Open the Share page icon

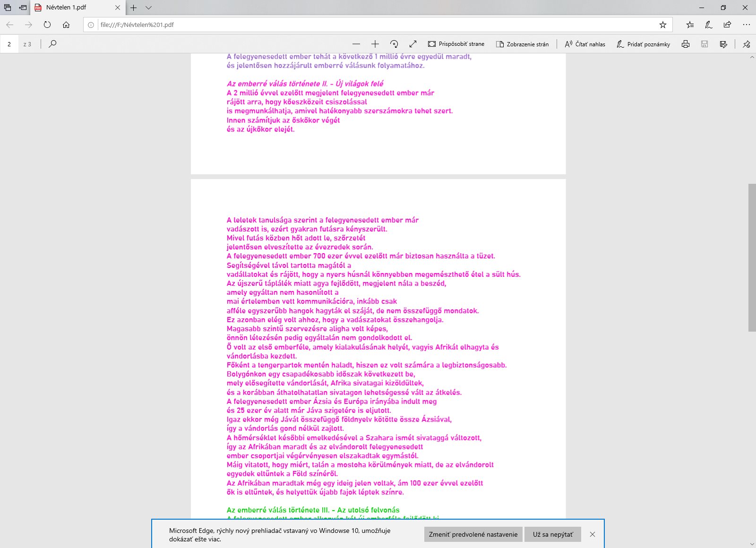point(727,25)
